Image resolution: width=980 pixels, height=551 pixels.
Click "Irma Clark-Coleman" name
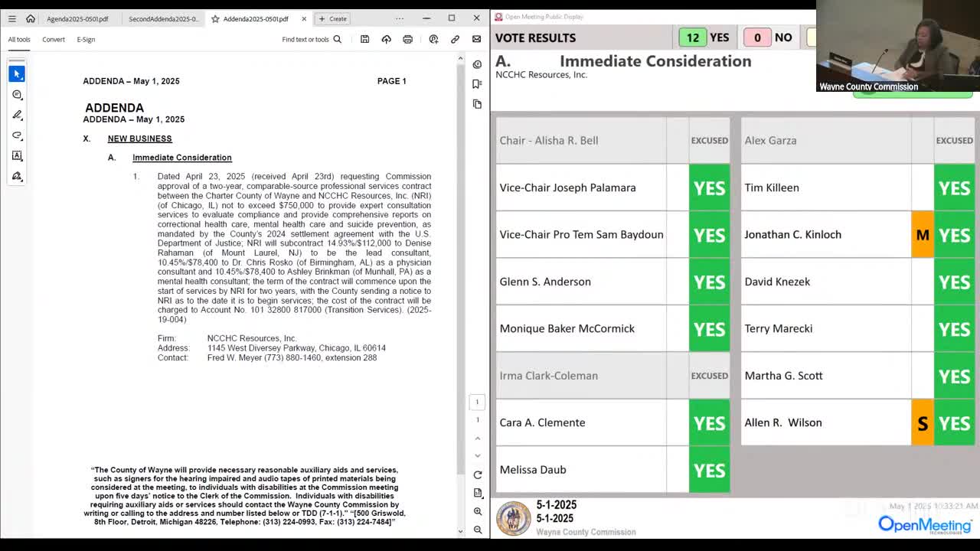(x=549, y=376)
